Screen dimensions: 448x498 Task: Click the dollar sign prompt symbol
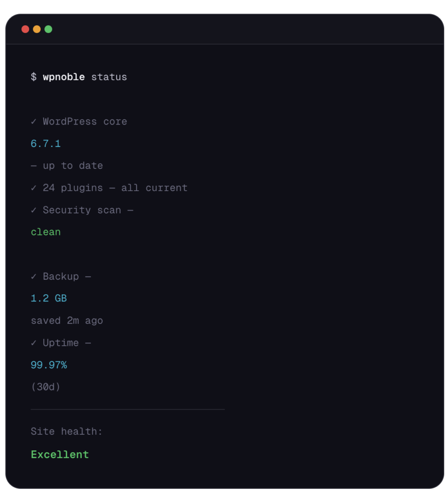pos(34,77)
